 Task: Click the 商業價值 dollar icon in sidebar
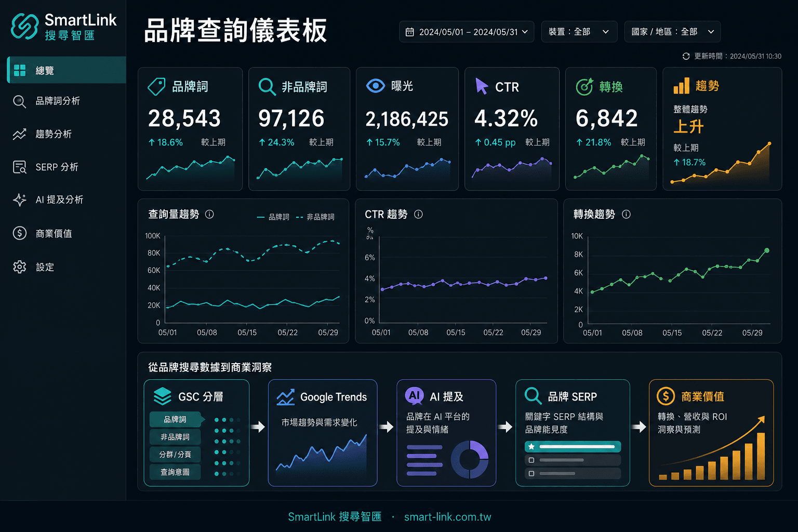[19, 233]
